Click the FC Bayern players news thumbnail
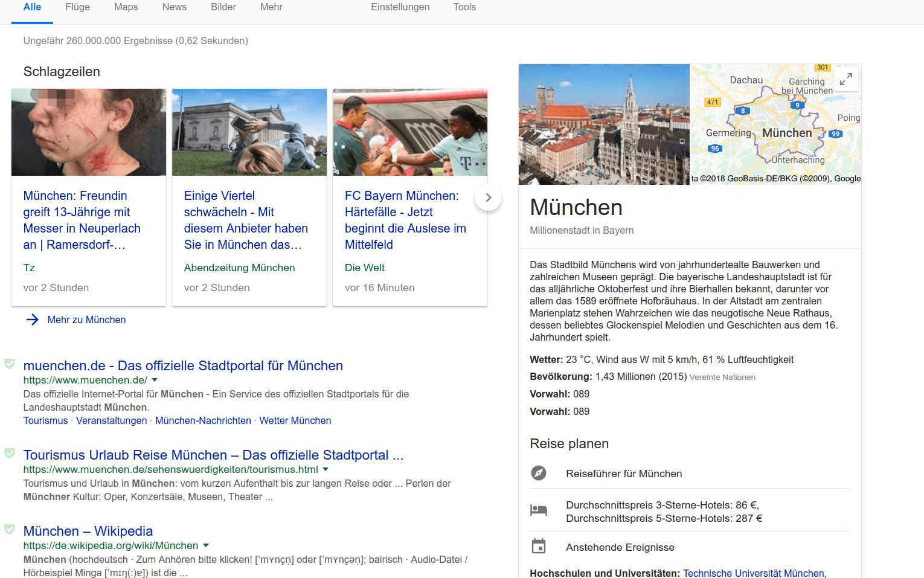The image size is (924, 578). click(x=410, y=132)
